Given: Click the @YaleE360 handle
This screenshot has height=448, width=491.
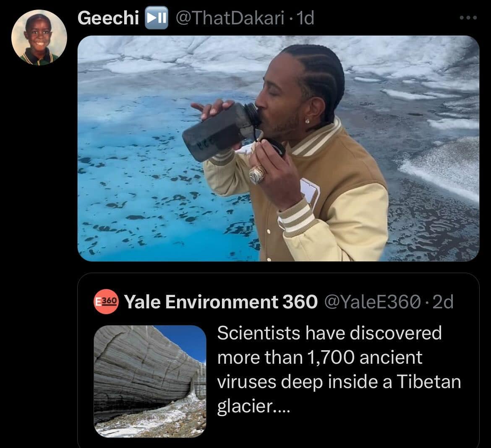Looking at the screenshot, I should 371,301.
